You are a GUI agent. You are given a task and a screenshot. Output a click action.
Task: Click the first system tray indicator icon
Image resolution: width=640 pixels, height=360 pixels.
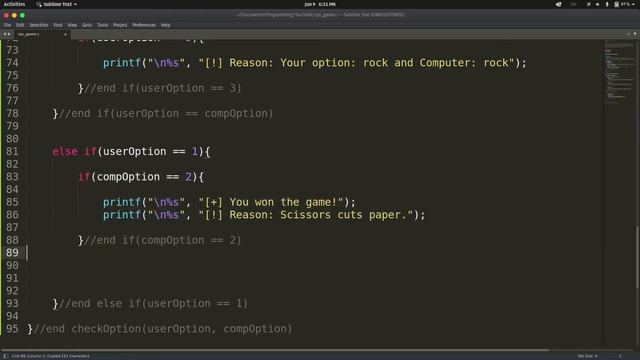pos(558,4)
